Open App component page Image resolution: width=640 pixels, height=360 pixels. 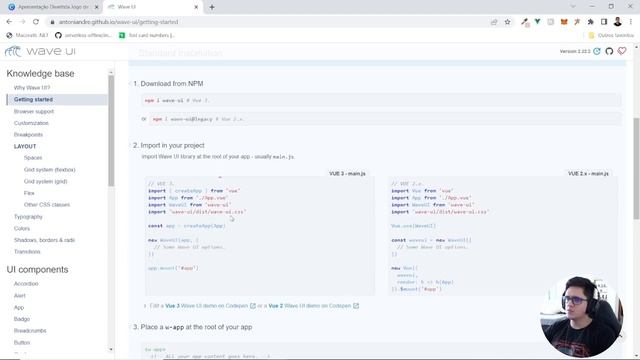coord(19,307)
